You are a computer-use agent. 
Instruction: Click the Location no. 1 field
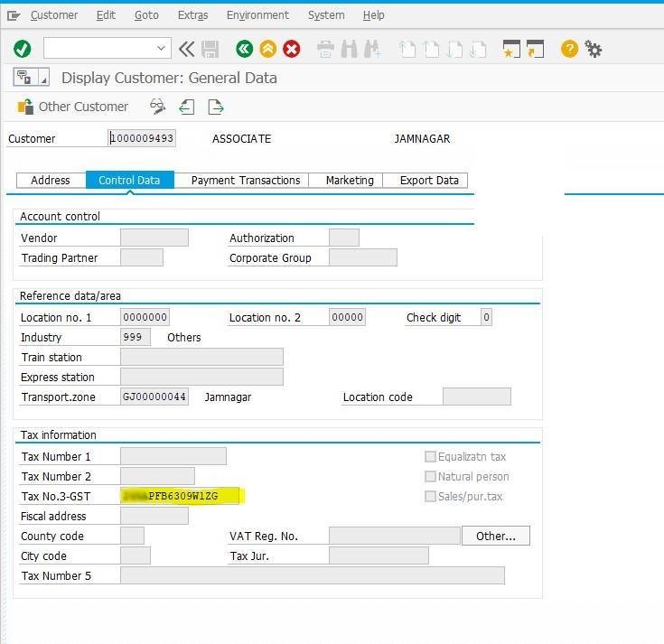pyautogui.click(x=145, y=317)
